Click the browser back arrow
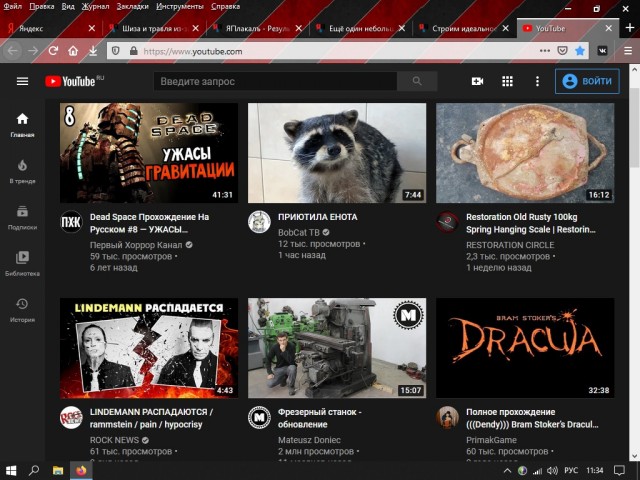 13,51
